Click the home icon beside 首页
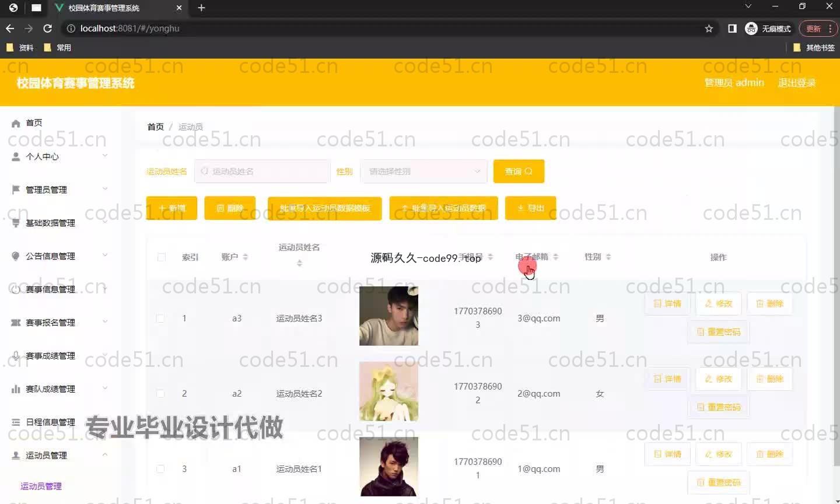The width and height of the screenshot is (840, 504). (x=16, y=124)
